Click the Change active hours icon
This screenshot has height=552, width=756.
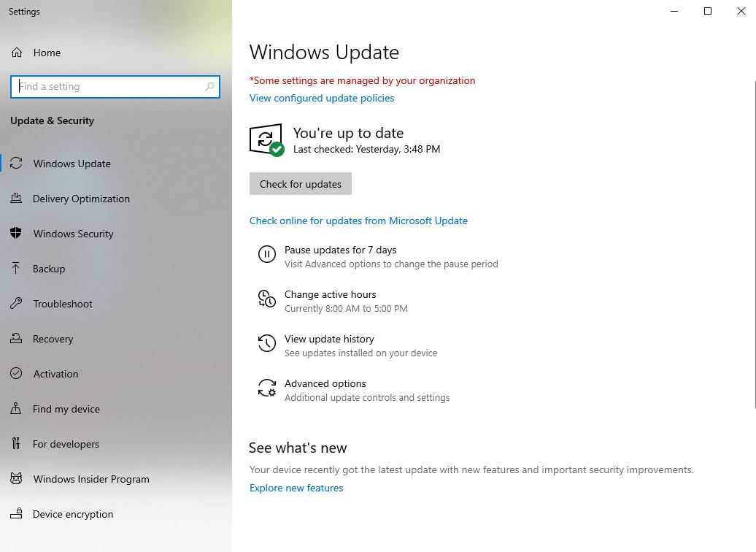266,299
